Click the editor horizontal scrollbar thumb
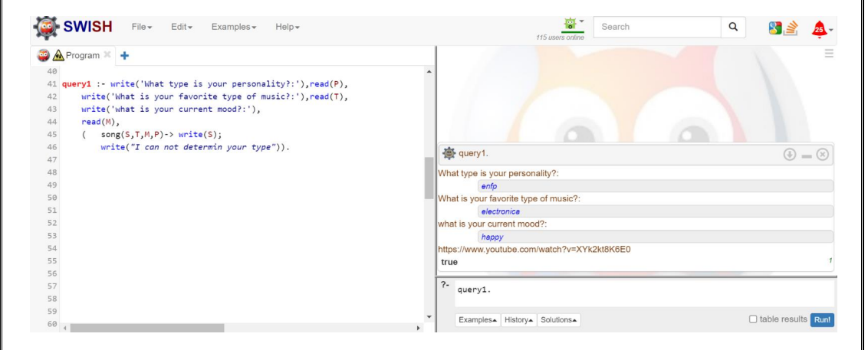Image resolution: width=868 pixels, height=350 pixels. pos(147,328)
